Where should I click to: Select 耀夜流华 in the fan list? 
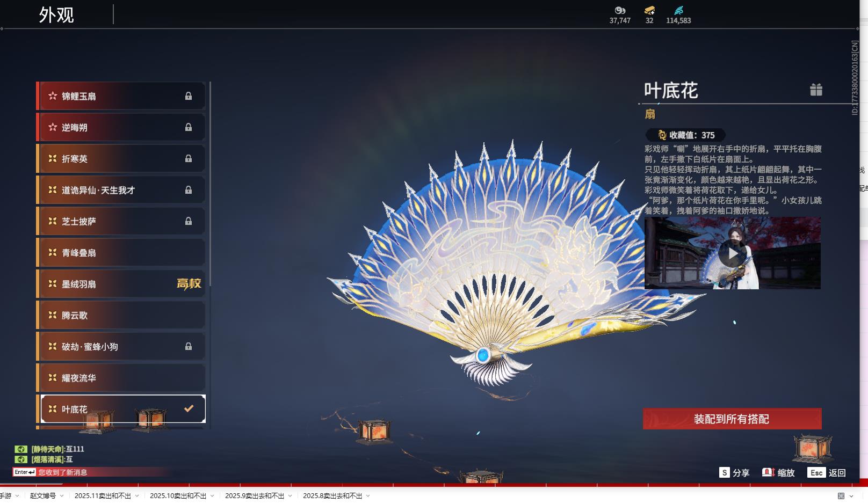pyautogui.click(x=121, y=378)
